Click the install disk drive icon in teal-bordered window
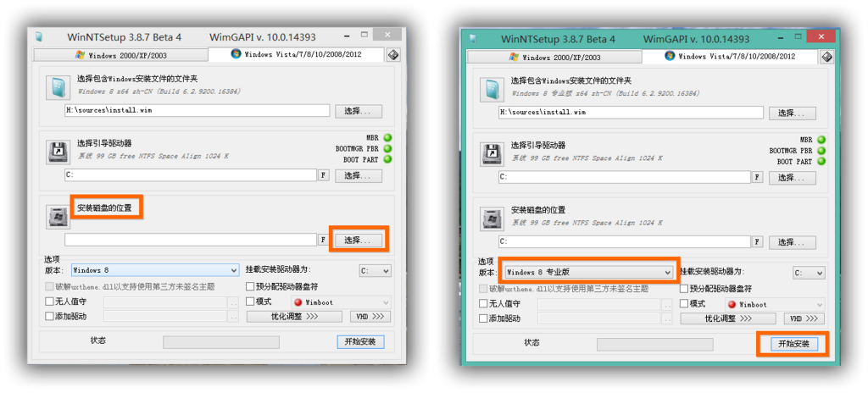Viewport: 868px width, 393px height. (x=491, y=219)
